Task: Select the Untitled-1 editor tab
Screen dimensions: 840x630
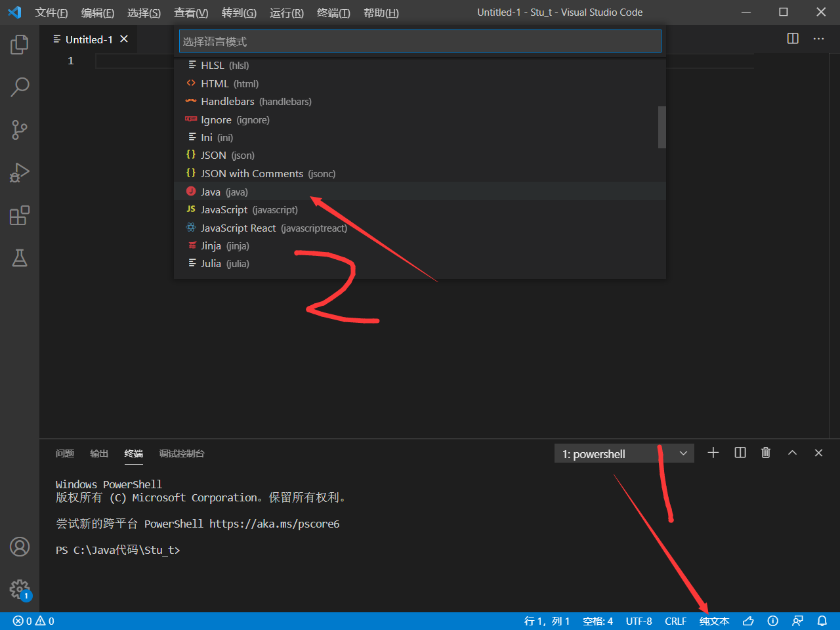Action: click(x=89, y=39)
